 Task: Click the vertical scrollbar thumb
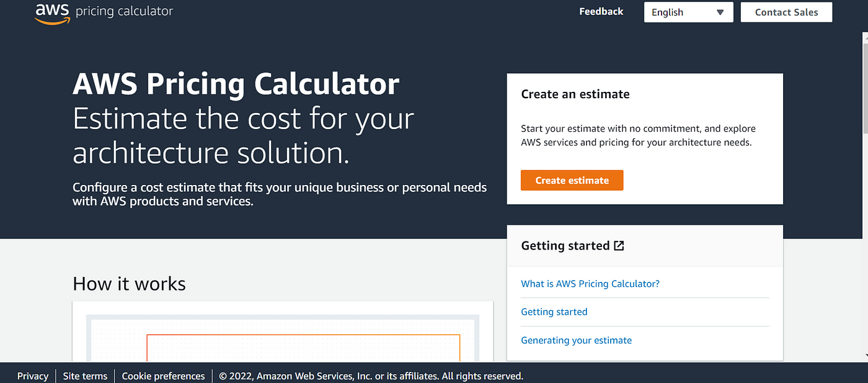(864, 87)
